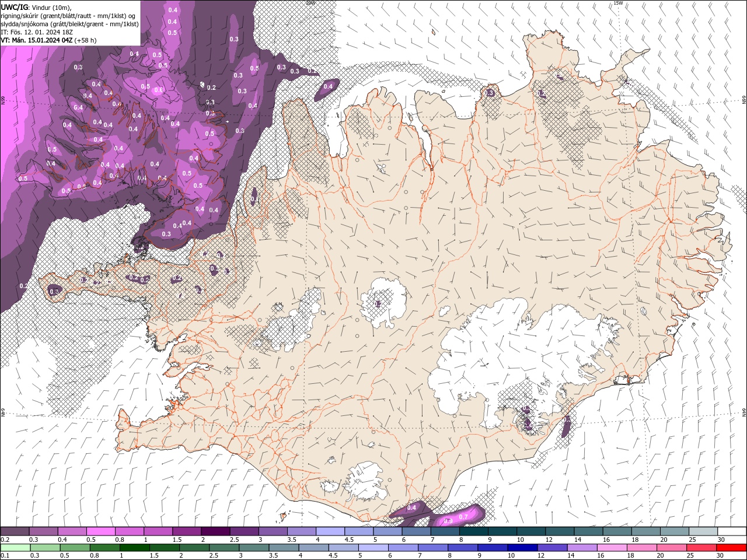
Task: Select the deep blue 10–12 swatch in the bottom legend
Action: [522, 548]
